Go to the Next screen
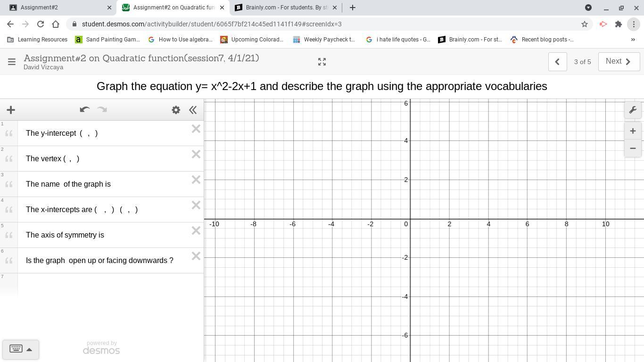 pyautogui.click(x=619, y=61)
